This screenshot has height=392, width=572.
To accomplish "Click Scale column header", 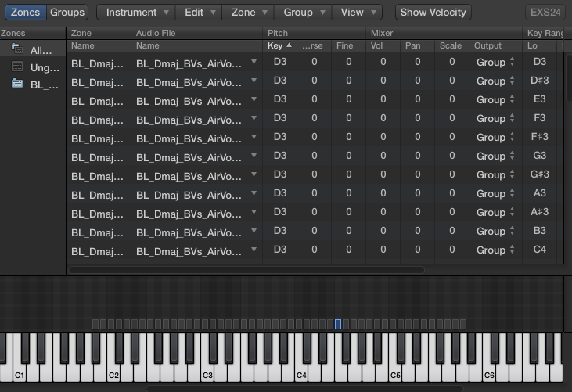I will (451, 45).
